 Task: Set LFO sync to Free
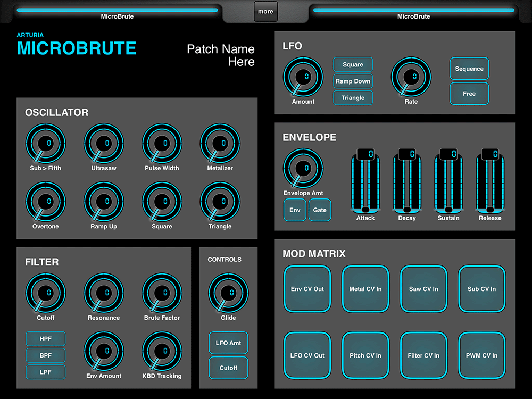tap(469, 94)
